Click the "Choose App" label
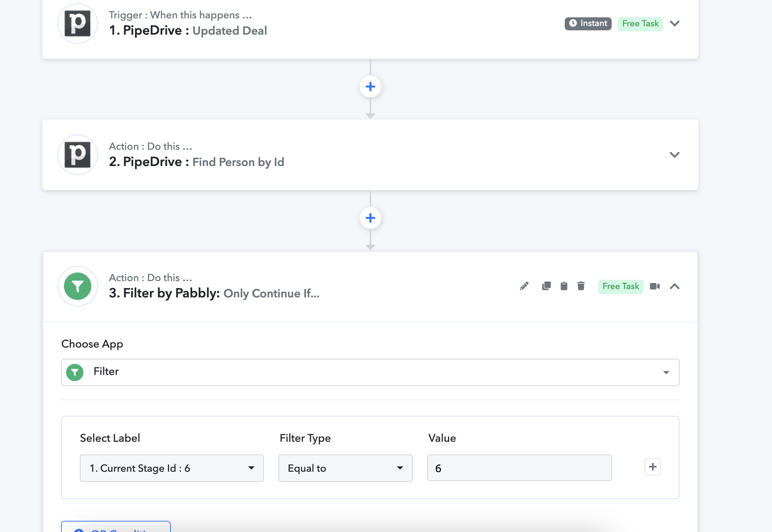The height and width of the screenshot is (532, 772). [92, 344]
